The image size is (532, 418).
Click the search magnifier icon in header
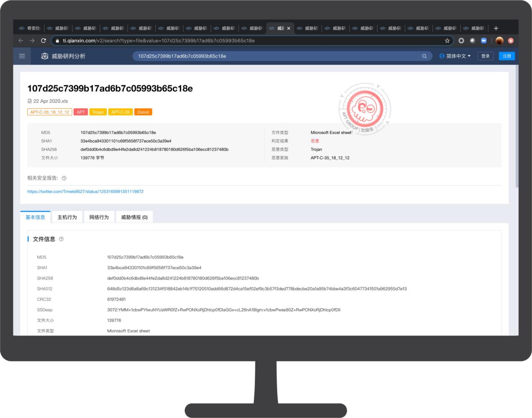(424, 56)
